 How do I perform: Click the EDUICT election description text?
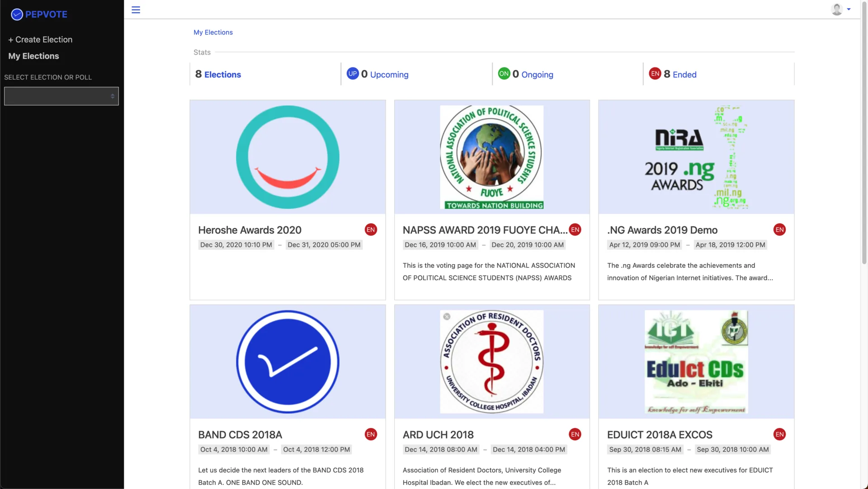[690, 476]
